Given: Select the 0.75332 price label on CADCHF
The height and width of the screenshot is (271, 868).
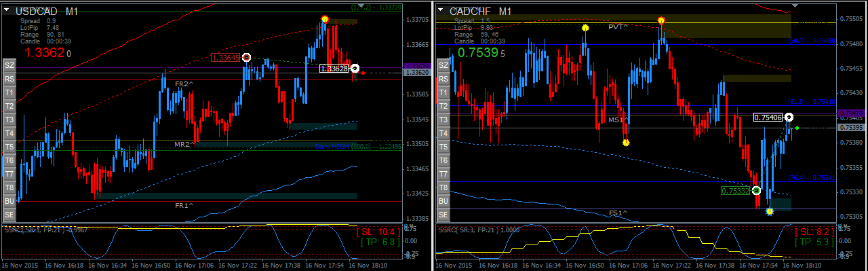Looking at the screenshot, I should (735, 191).
